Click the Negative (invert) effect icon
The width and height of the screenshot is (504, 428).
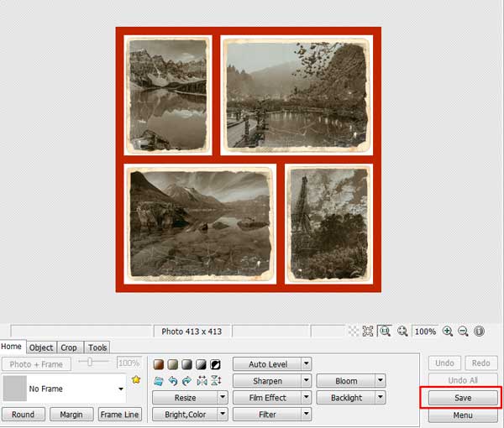[215, 364]
